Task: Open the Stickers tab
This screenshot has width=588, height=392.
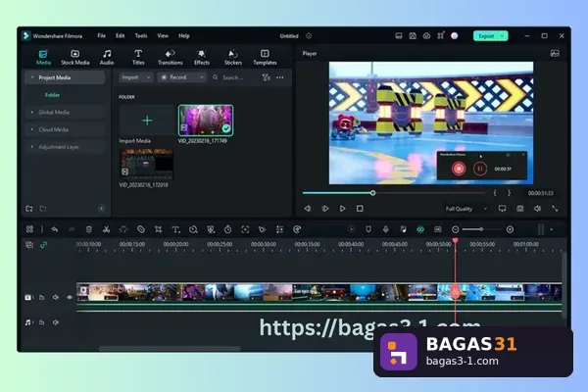Action: pyautogui.click(x=233, y=58)
